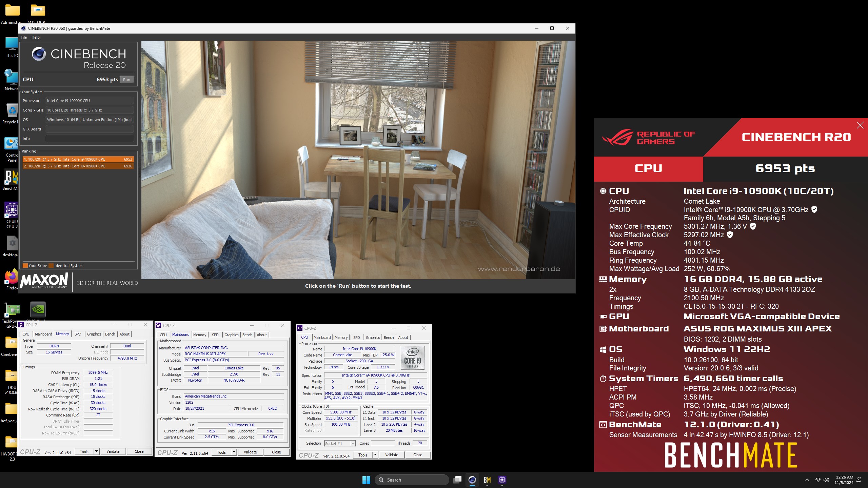Open the Windows Start menu

366,480
